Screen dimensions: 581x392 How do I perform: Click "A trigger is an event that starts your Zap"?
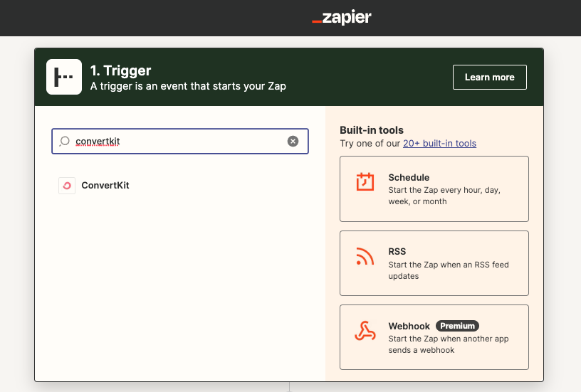coord(188,86)
